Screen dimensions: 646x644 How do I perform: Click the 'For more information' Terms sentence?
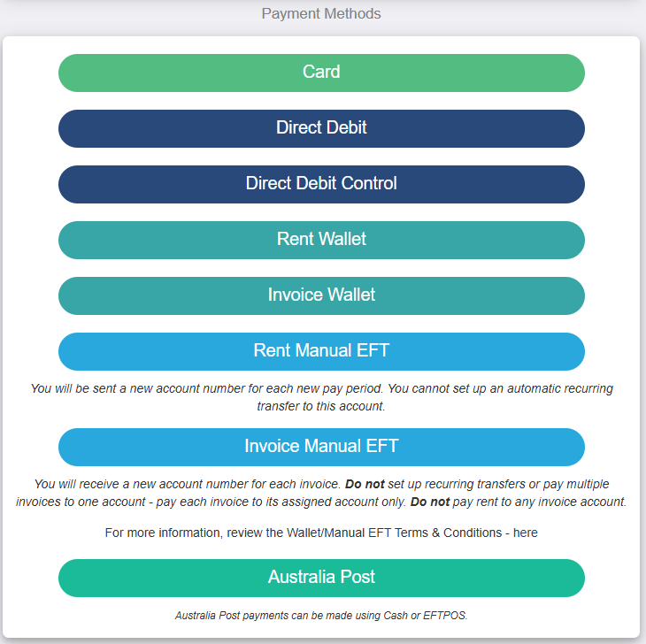[x=321, y=533]
